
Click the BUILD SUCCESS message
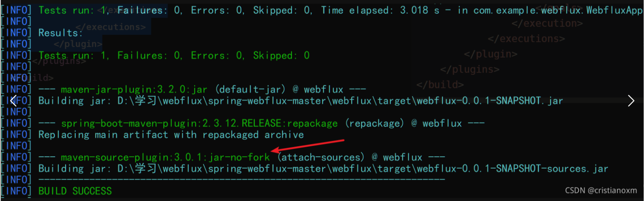pos(75,191)
